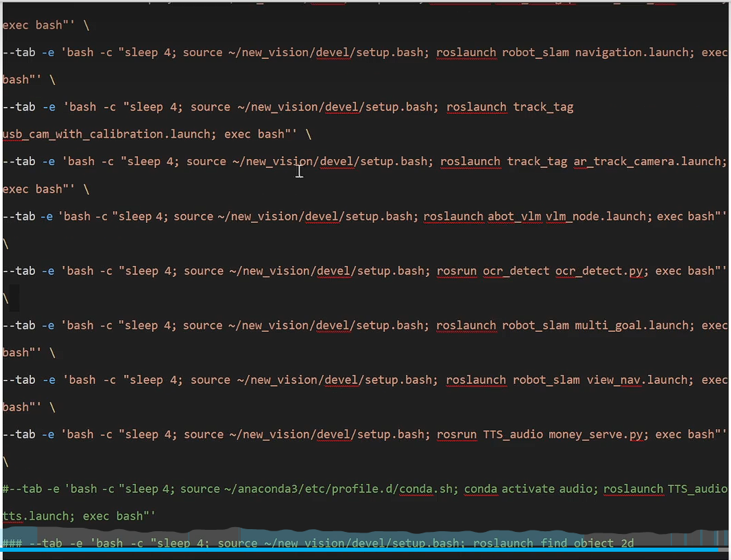The width and height of the screenshot is (731, 560).
Task: Click the money_serve.py script name
Action: coord(595,435)
